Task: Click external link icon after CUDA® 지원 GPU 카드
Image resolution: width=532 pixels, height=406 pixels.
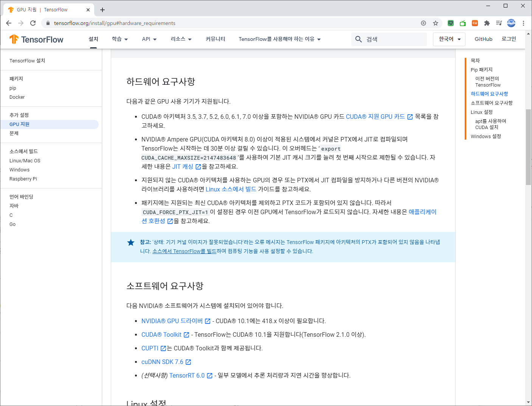Action: tap(410, 117)
